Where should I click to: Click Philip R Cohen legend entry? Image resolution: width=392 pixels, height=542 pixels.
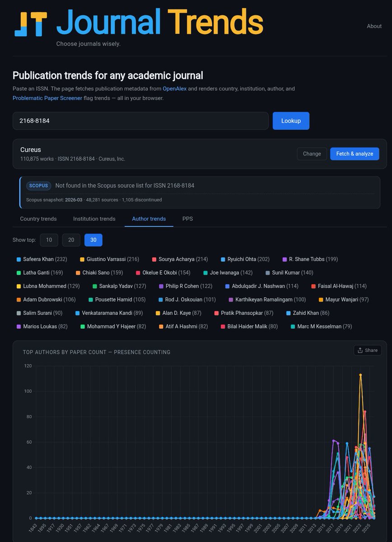[186, 286]
